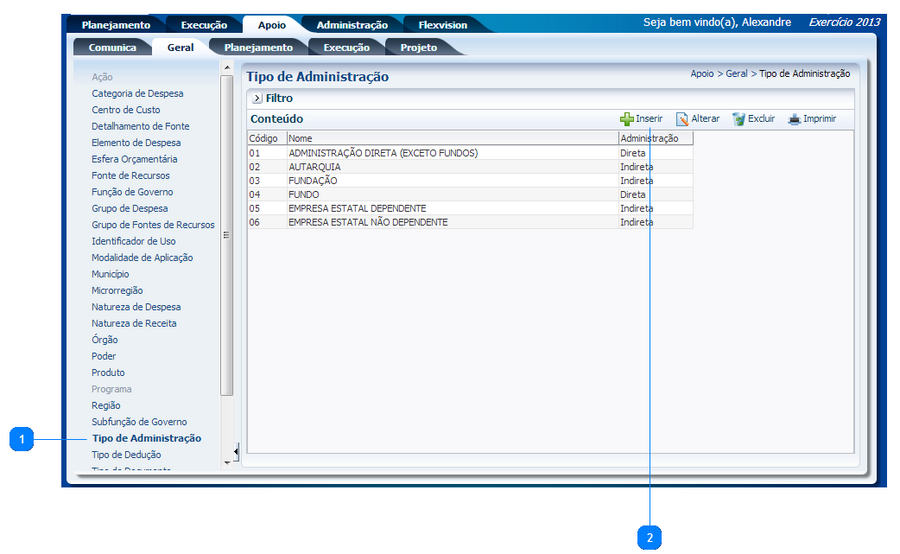Click the Excluir delete icon
Screen dimensions: 900x554
pyautogui.click(x=739, y=119)
